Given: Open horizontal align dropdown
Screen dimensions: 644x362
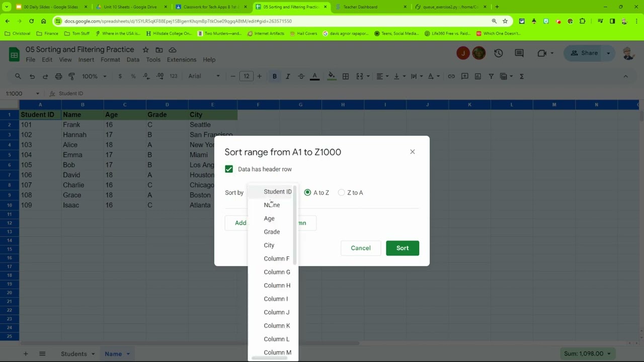Looking at the screenshot, I should (382, 76).
